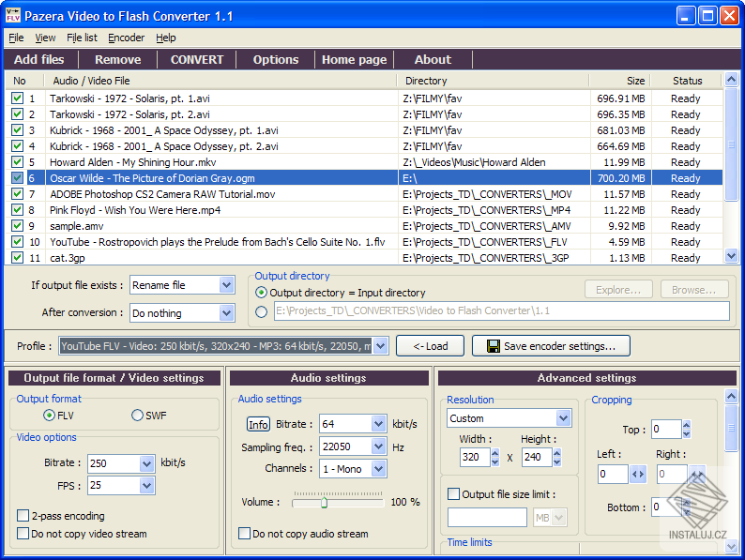Screen dimensions: 745x560
Task: Click the floppy disk icon on Save encoder settings
Action: [494, 346]
